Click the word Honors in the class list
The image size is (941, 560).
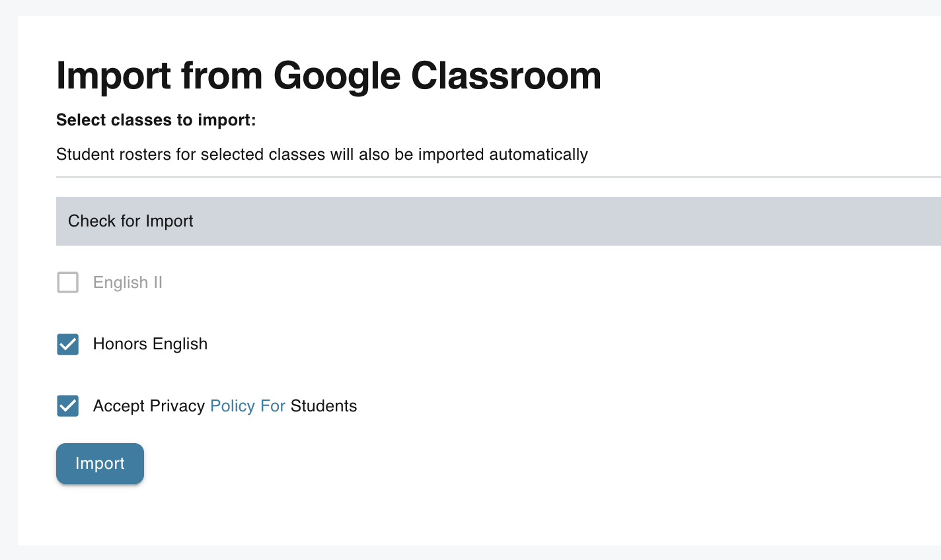(x=120, y=344)
